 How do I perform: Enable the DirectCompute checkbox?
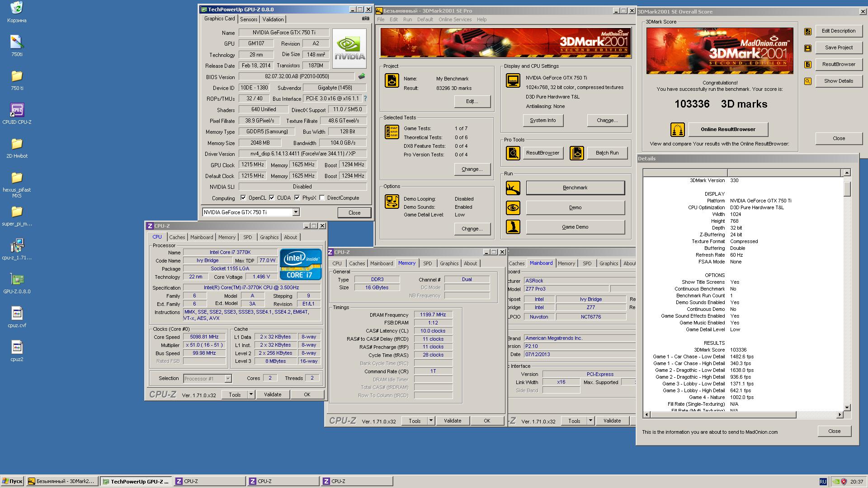322,197
